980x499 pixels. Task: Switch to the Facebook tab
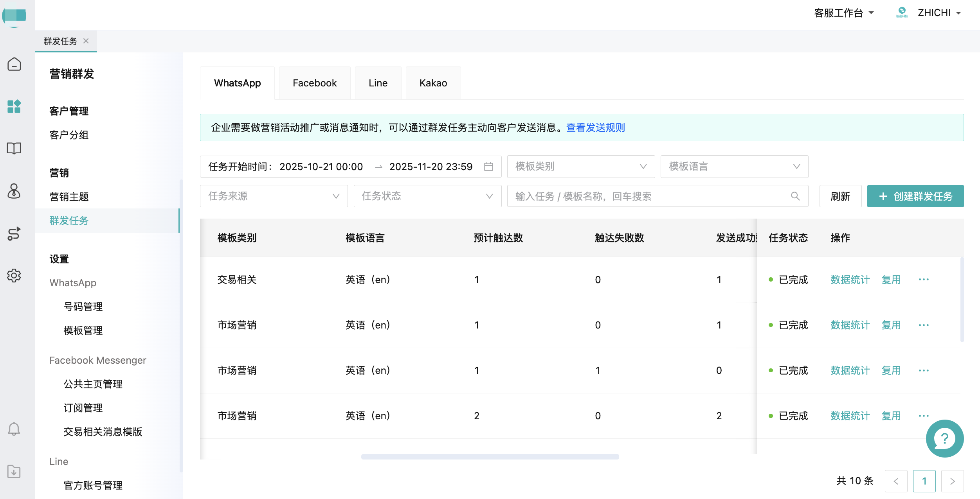click(x=314, y=83)
